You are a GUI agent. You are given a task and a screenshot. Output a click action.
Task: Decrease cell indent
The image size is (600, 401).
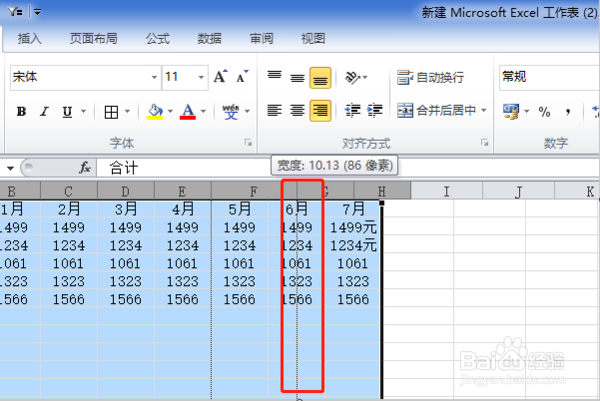pyautogui.click(x=352, y=111)
